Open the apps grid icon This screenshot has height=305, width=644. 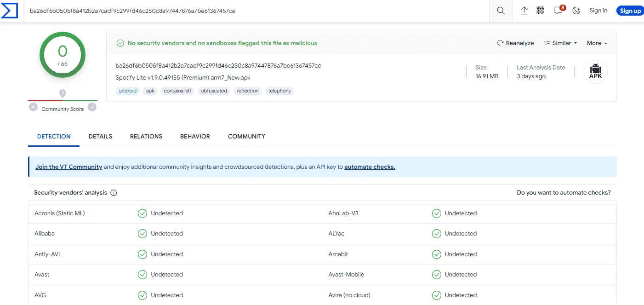[x=541, y=11]
